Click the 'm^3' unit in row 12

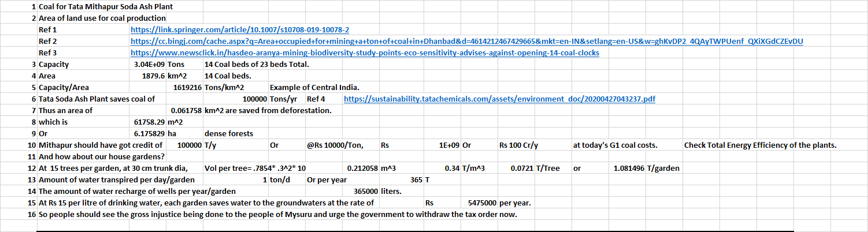coord(389,168)
